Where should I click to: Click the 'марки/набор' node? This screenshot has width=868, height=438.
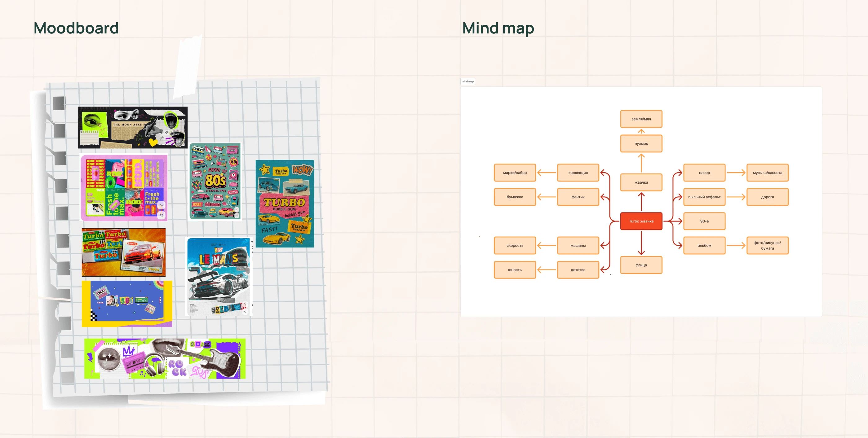(515, 173)
